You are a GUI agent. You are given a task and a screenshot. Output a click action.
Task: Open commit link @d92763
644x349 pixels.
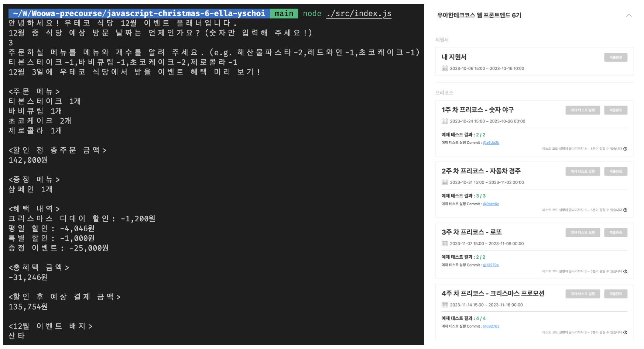click(x=491, y=326)
